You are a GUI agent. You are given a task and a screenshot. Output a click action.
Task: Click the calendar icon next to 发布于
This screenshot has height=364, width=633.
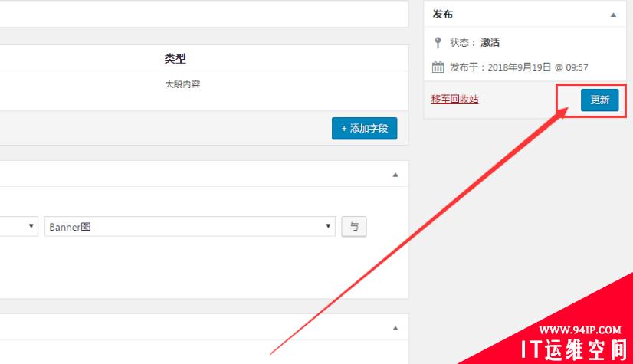click(438, 67)
